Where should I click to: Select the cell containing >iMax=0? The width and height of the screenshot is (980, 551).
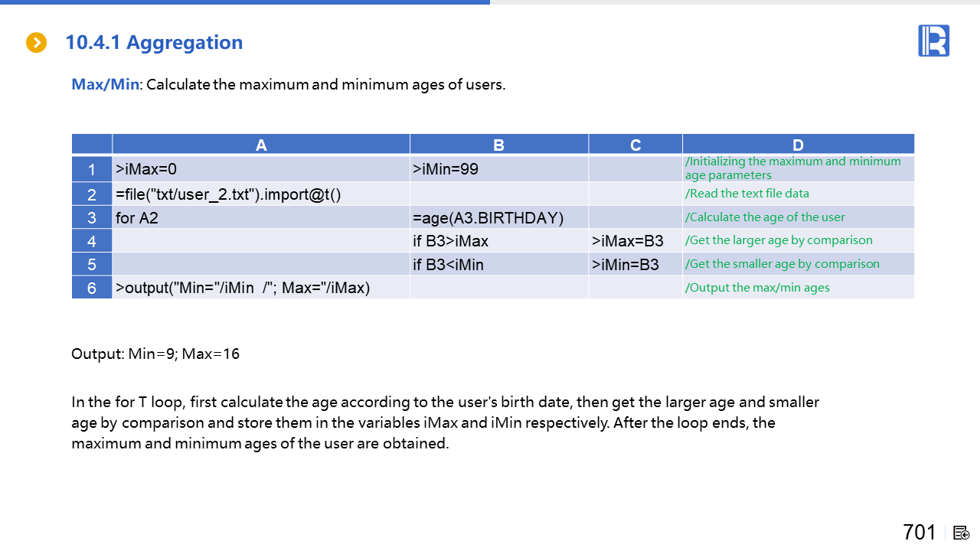(x=260, y=169)
